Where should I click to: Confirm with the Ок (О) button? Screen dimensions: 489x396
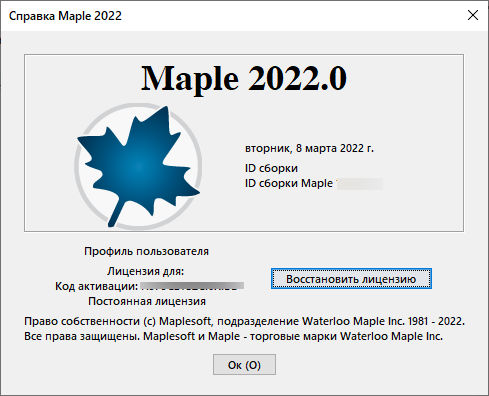[x=244, y=365]
